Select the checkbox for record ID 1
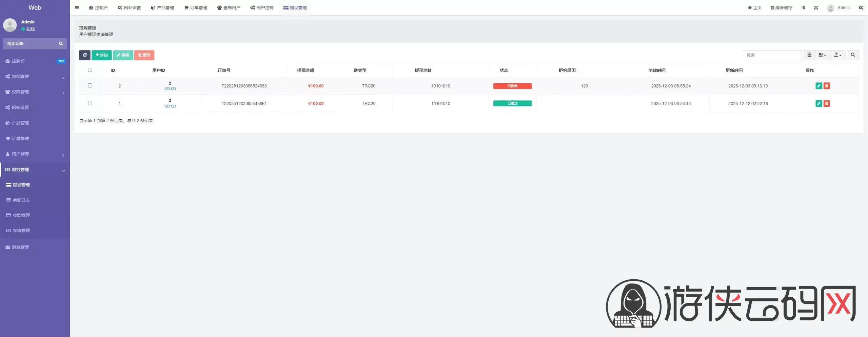This screenshot has height=337, width=868. point(90,103)
